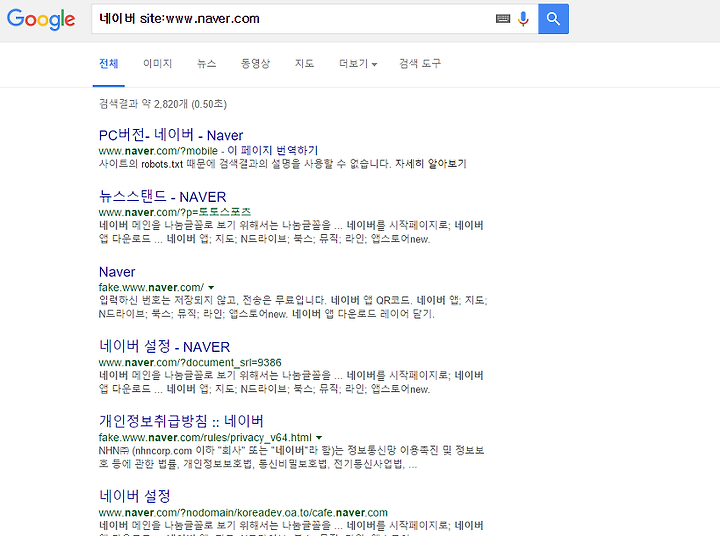Click 자세히 알아보기 link
The height and width of the screenshot is (536, 720).
pyautogui.click(x=431, y=164)
